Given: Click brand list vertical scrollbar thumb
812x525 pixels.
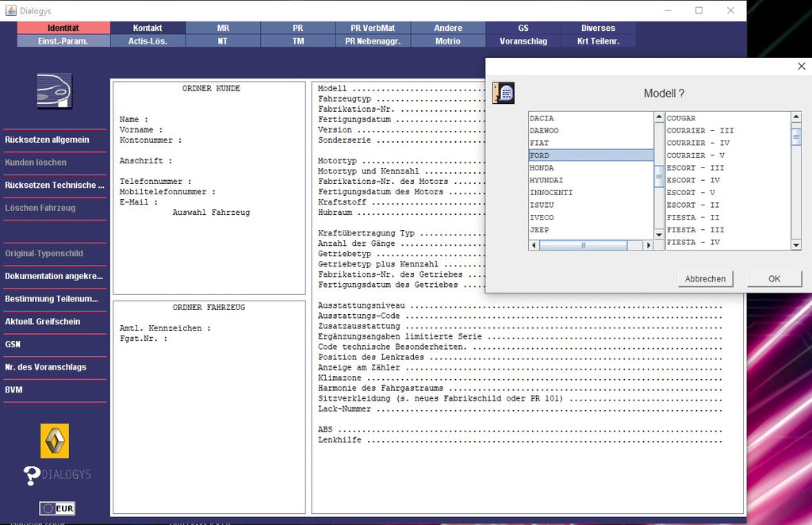Looking at the screenshot, I should coord(659,177).
